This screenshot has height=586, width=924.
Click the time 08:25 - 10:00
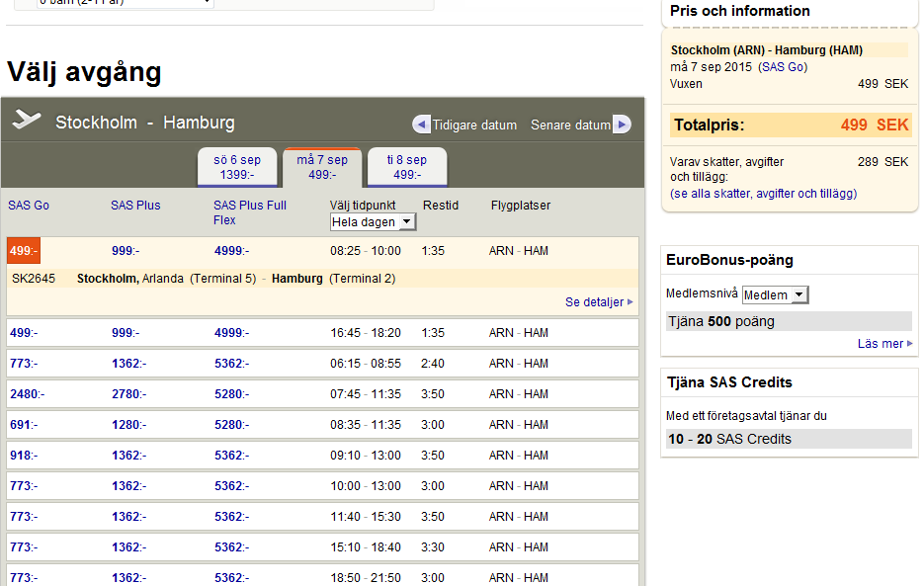pos(366,251)
